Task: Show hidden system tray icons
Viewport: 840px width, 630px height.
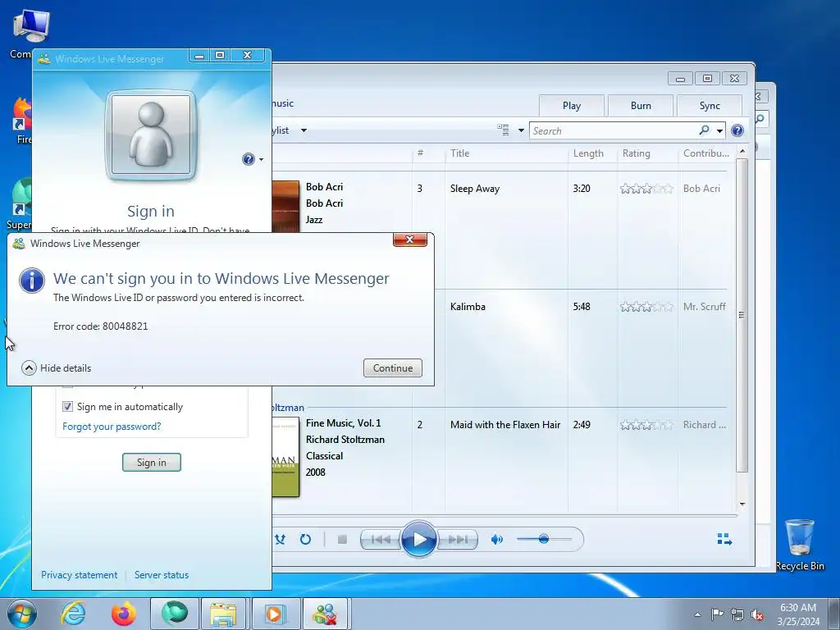Action: [697, 614]
